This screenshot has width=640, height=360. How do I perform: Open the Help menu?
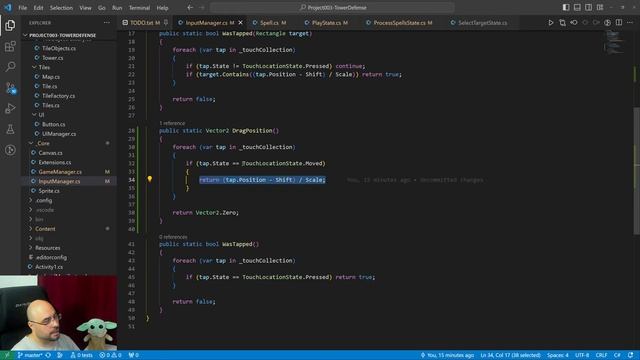(162, 8)
